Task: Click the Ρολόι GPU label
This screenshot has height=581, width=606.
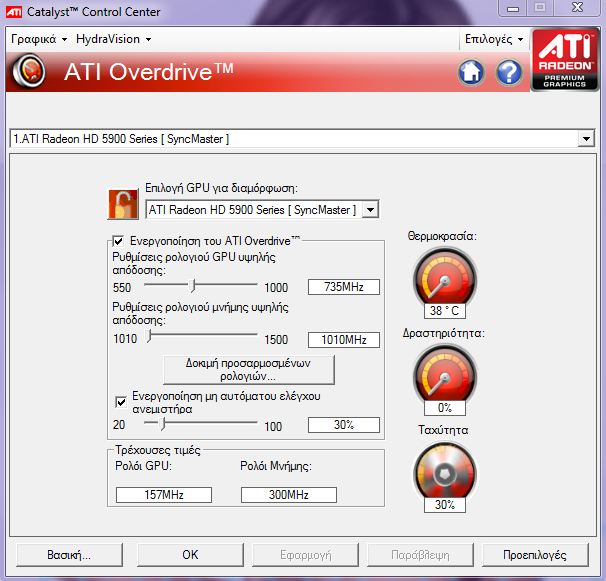Action: pyautogui.click(x=143, y=466)
